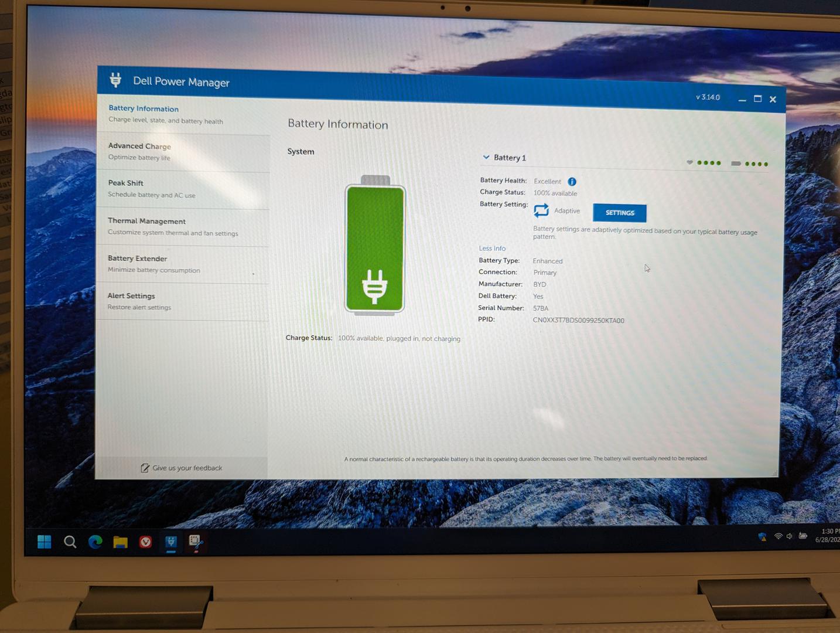Click the battery charge dots indicator
The width and height of the screenshot is (840, 633).
tap(749, 164)
